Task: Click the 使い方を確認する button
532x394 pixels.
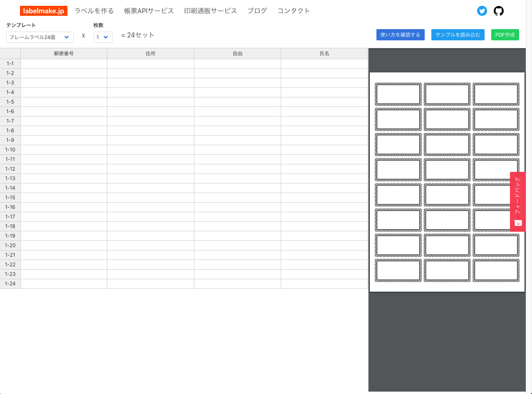Action: click(x=400, y=35)
